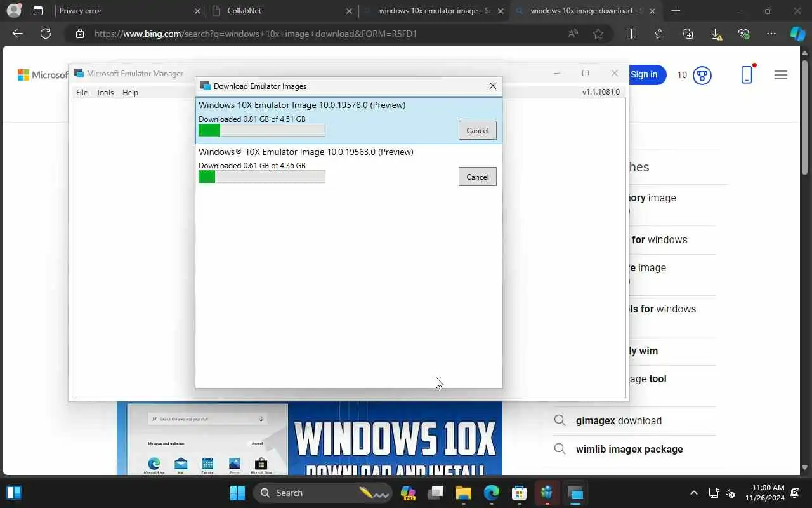Open Bing mobile phone icon
The height and width of the screenshot is (508, 812).
747,74
